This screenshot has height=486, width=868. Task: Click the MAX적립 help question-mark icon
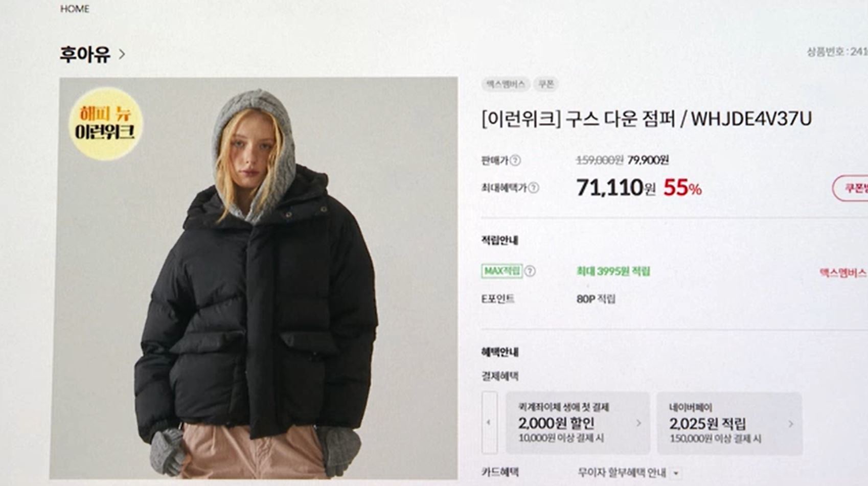coord(530,271)
